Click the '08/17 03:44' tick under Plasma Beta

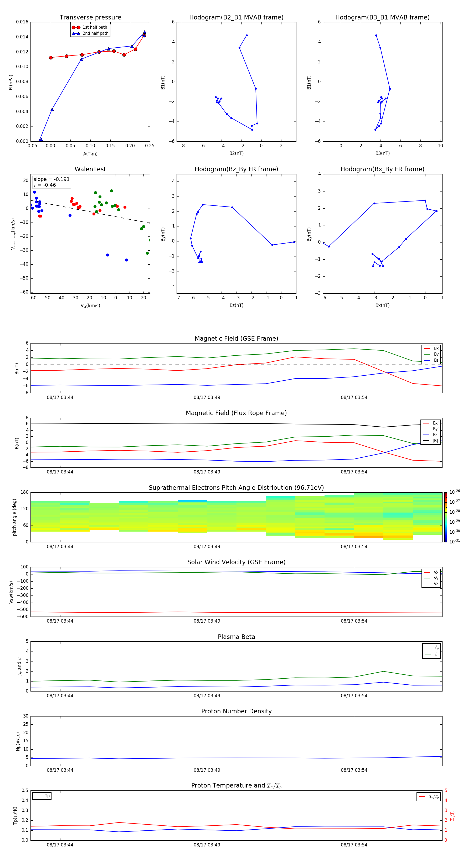(x=60, y=695)
